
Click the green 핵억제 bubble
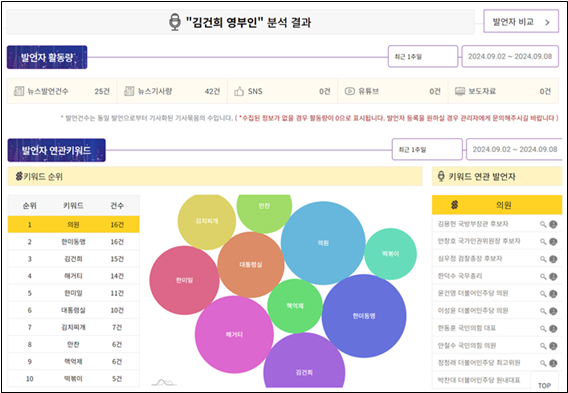pyautogui.click(x=295, y=306)
